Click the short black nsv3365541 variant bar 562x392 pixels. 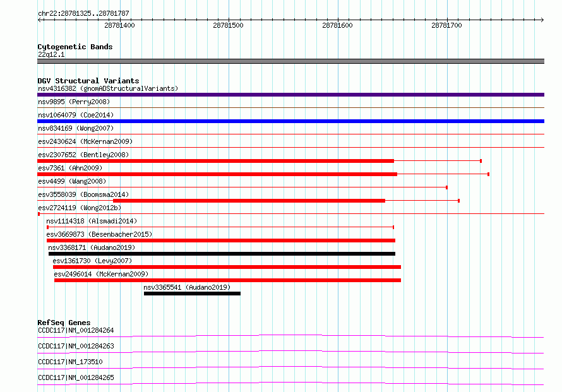click(x=192, y=294)
